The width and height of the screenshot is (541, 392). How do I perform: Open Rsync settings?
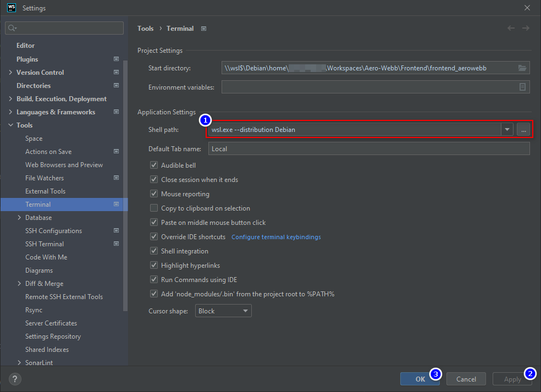[x=34, y=310]
